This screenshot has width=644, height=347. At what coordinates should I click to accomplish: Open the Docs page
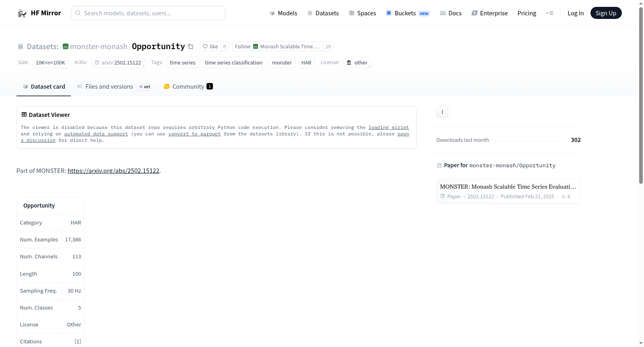[x=451, y=13]
